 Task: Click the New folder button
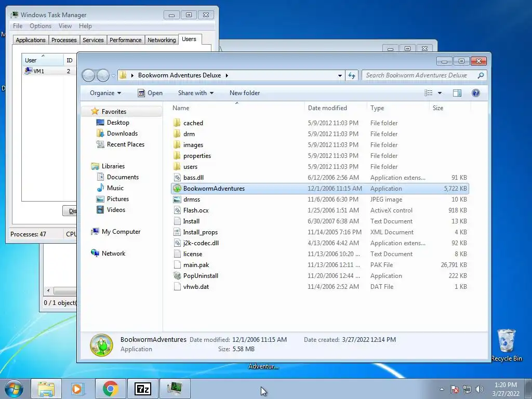245,93
